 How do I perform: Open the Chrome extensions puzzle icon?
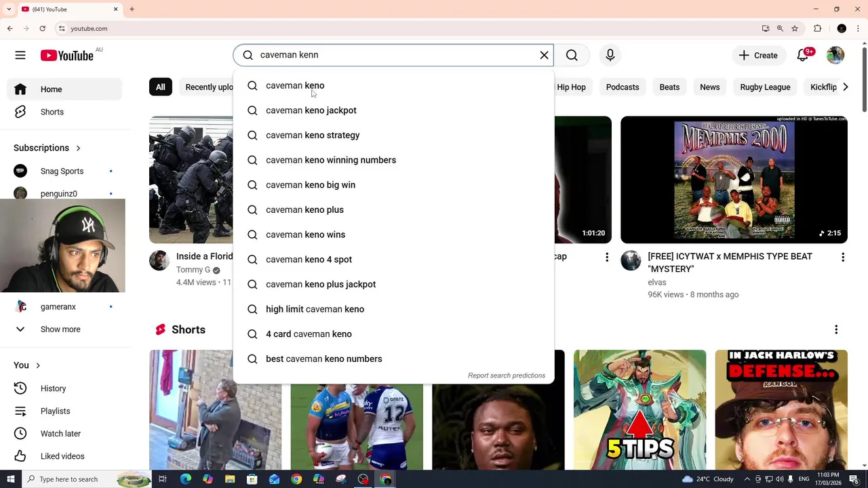(818, 28)
